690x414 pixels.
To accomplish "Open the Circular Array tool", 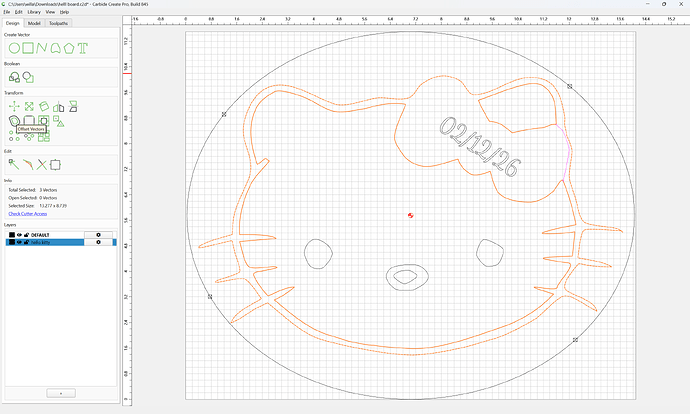I will [x=29, y=137].
